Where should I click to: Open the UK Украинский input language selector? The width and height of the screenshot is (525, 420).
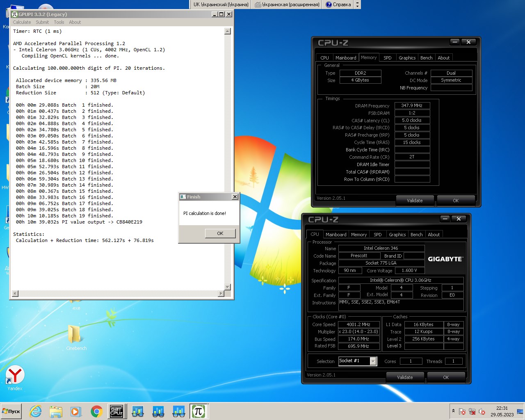(221, 5)
